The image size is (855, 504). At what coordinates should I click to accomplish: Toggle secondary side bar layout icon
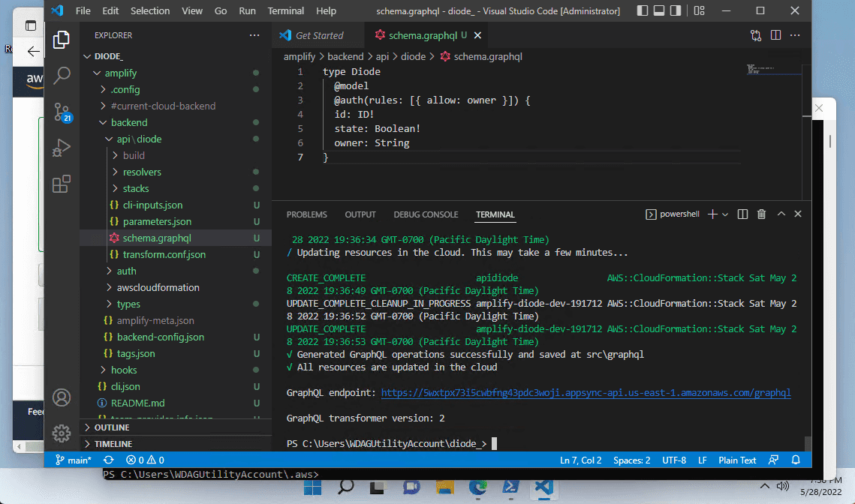(676, 11)
